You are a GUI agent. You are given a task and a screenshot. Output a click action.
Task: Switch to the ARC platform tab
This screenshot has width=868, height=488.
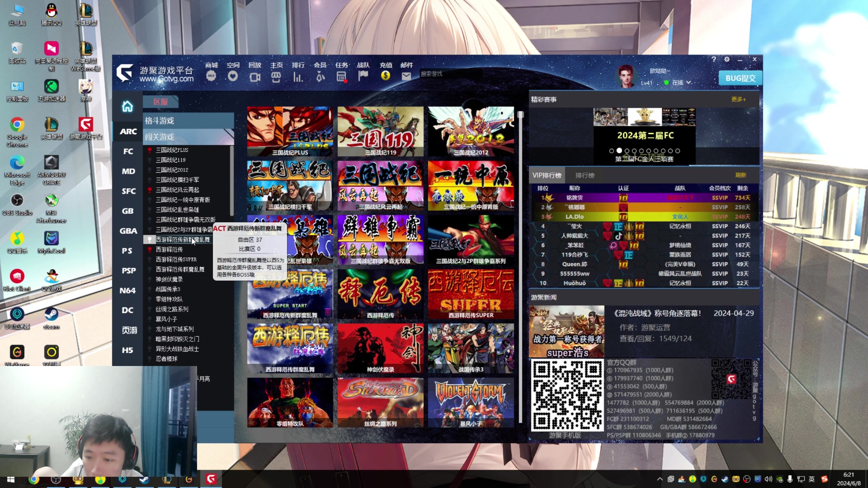coord(128,131)
